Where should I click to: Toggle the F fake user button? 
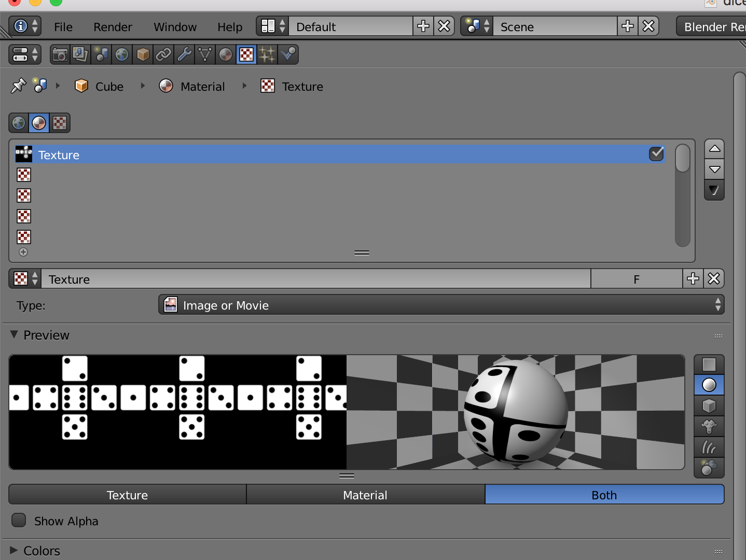point(637,279)
